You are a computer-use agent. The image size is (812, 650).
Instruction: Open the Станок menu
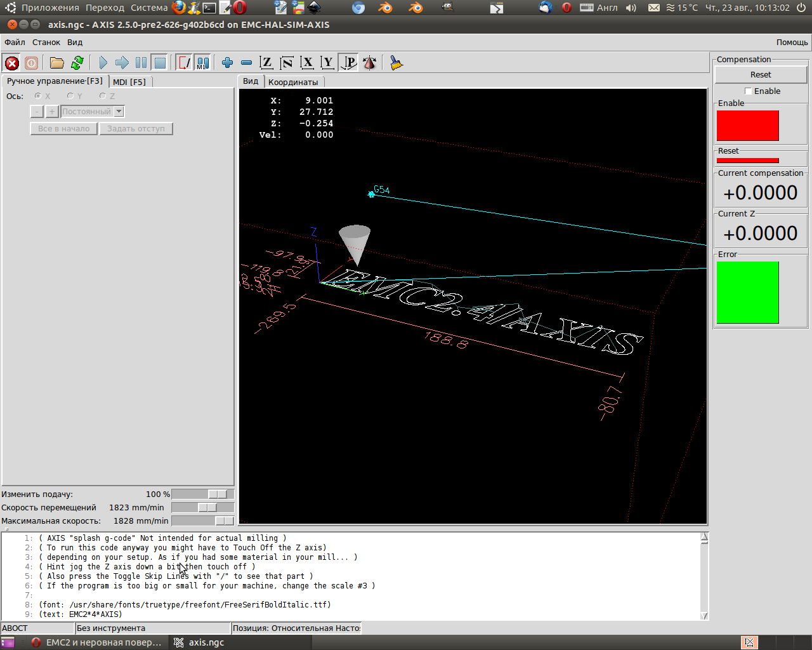click(46, 43)
